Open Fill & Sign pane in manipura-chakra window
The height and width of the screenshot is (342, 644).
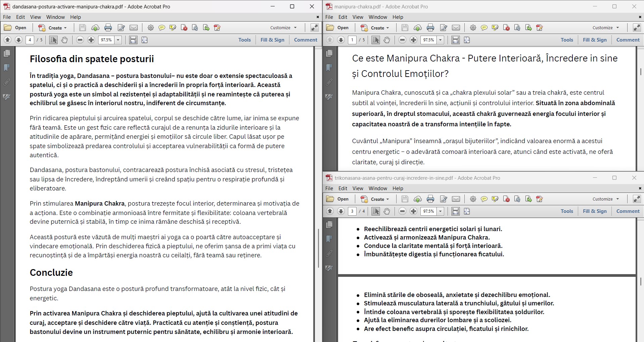coord(595,40)
